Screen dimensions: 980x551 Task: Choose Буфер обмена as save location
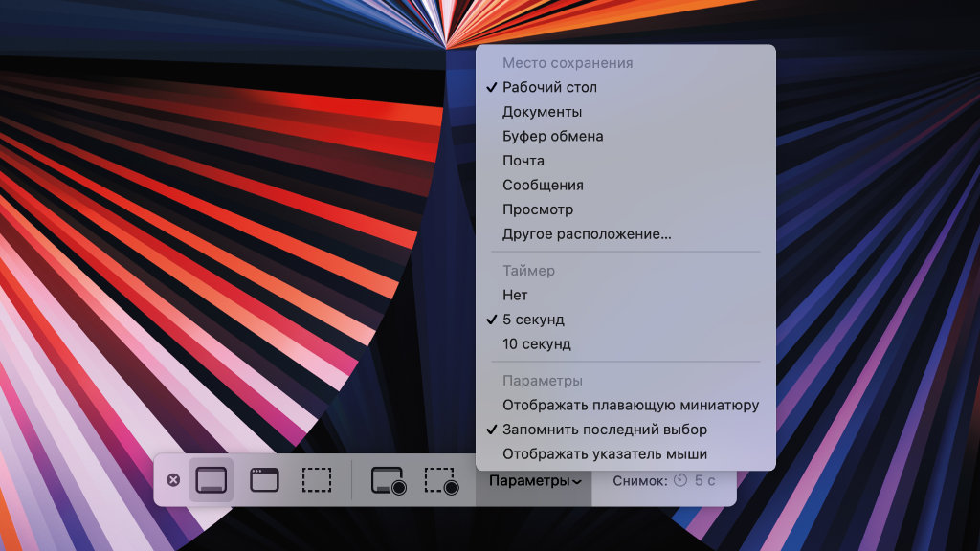click(x=552, y=137)
